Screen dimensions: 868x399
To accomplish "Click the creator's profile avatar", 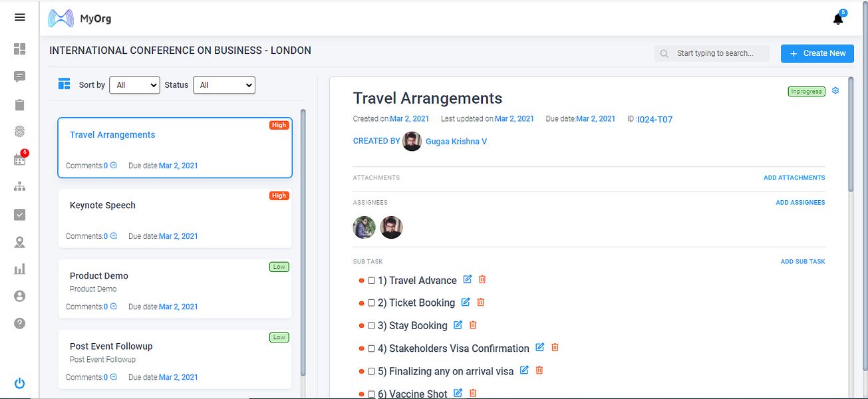I will 412,141.
